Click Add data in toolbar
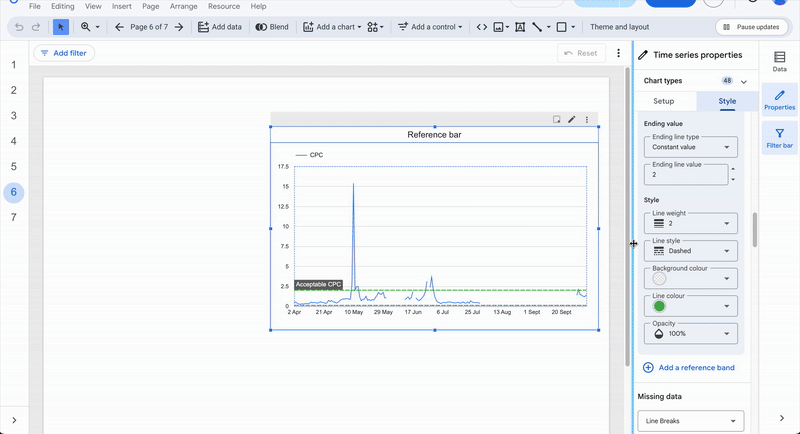 [x=220, y=27]
